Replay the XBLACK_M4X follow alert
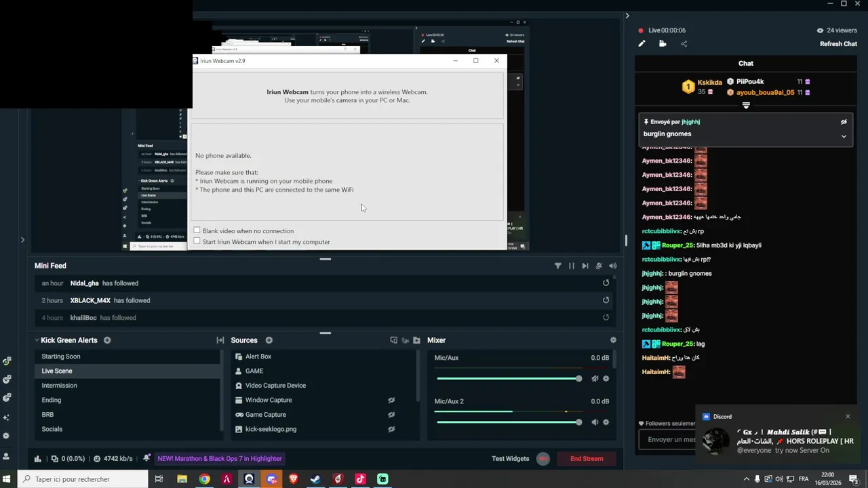868x488 pixels. tap(606, 300)
